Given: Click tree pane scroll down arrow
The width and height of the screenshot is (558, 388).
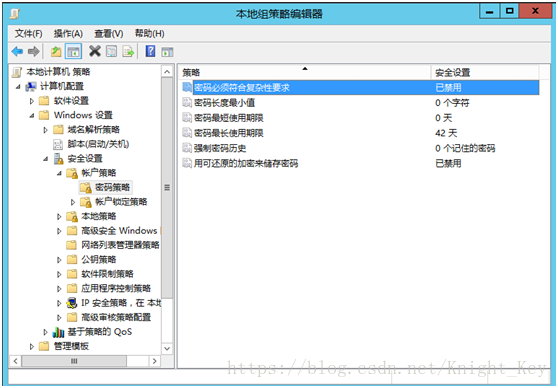Looking at the screenshot, I should 167,348.
